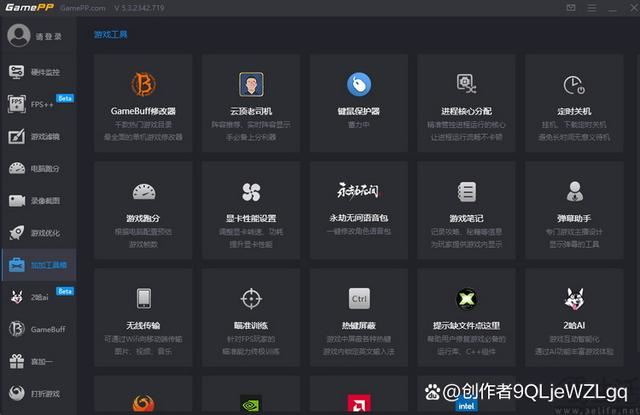640x415 pixels.
Task: Switch to 硬件监控 in the sidebar
Action: click(40, 72)
